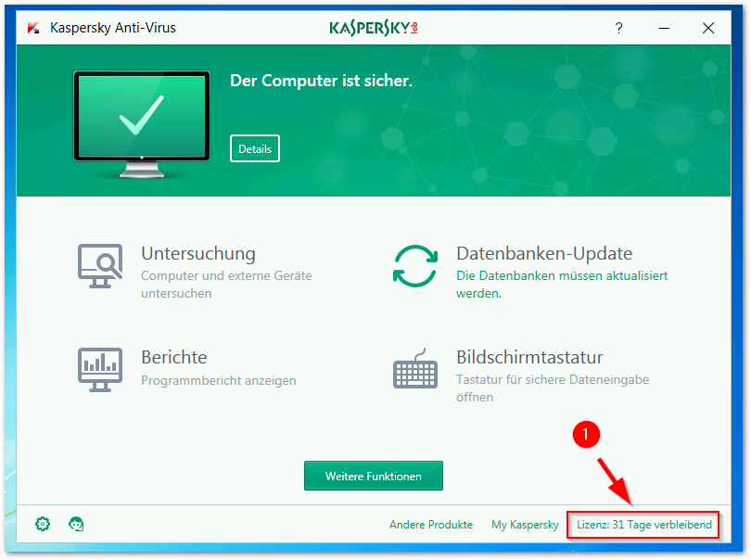Screen dimensions: 751x560
Task: Open the Untersuchung scan monitor icon
Action: click(100, 266)
